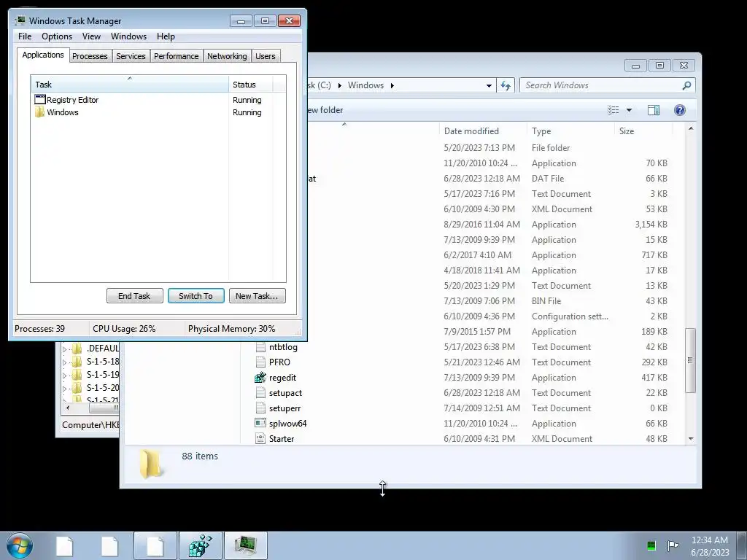Sort tasks by the Status column header
This screenshot has height=560, width=747.
(251, 85)
